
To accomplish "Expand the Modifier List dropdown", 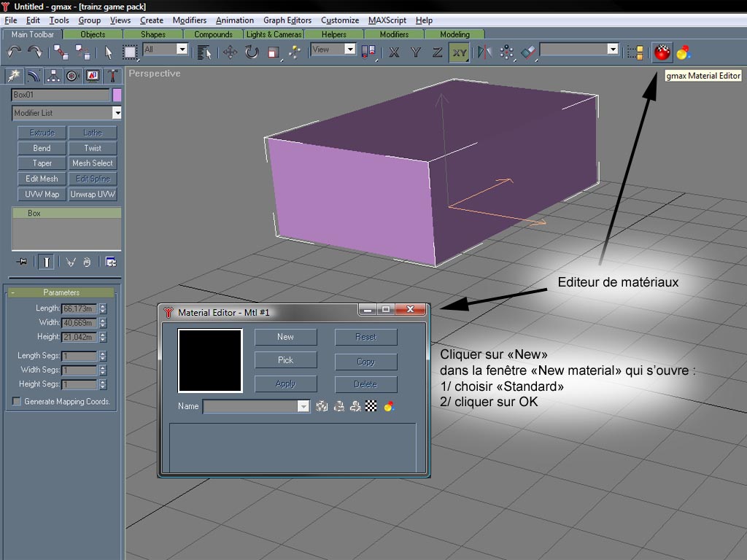I will tap(117, 113).
